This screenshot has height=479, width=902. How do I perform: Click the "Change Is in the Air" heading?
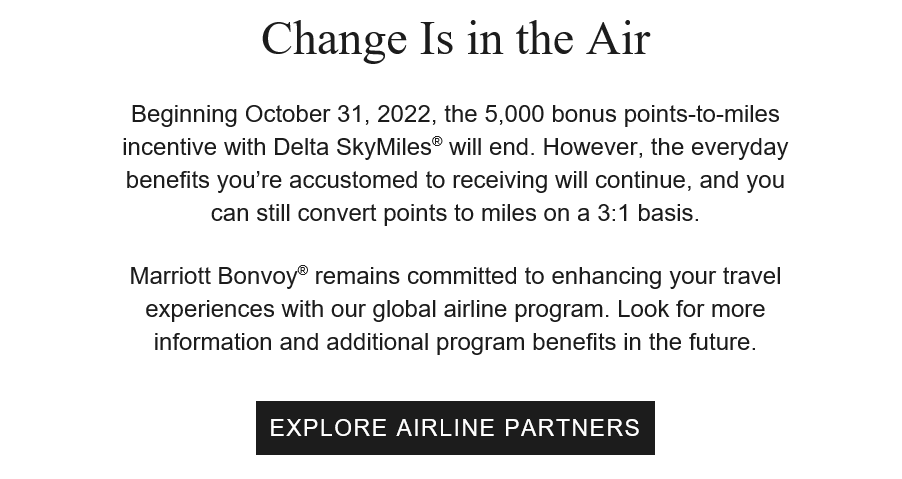pos(455,39)
